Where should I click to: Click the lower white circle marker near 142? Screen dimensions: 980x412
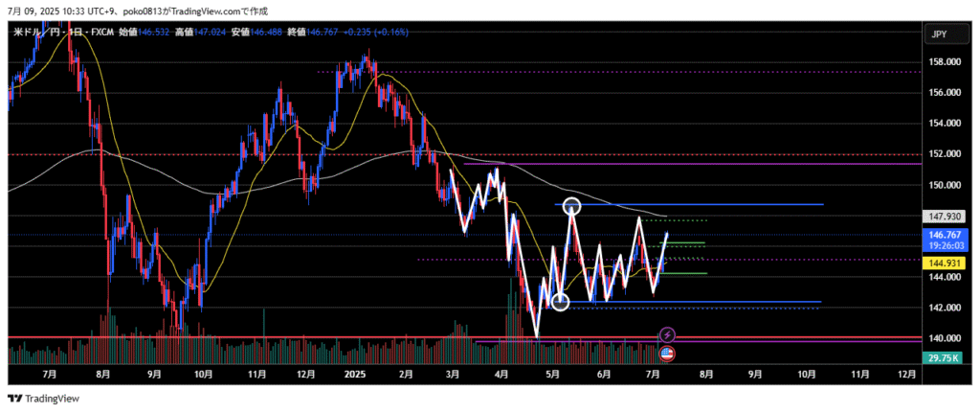[561, 303]
